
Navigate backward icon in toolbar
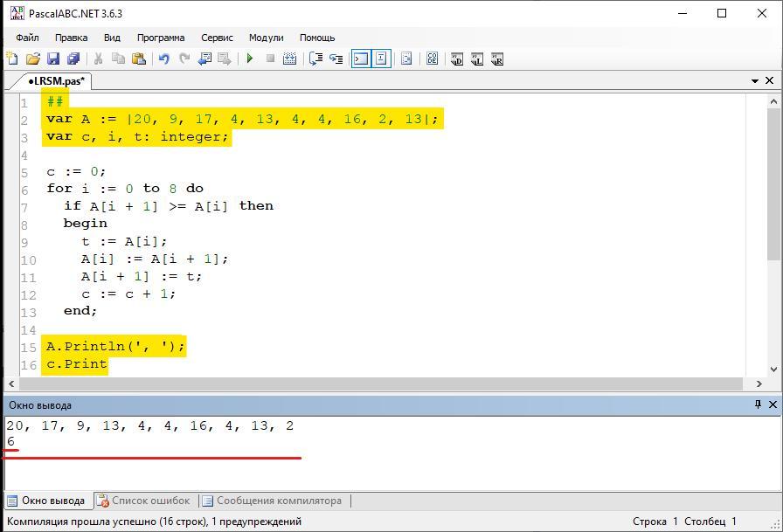[x=204, y=59]
